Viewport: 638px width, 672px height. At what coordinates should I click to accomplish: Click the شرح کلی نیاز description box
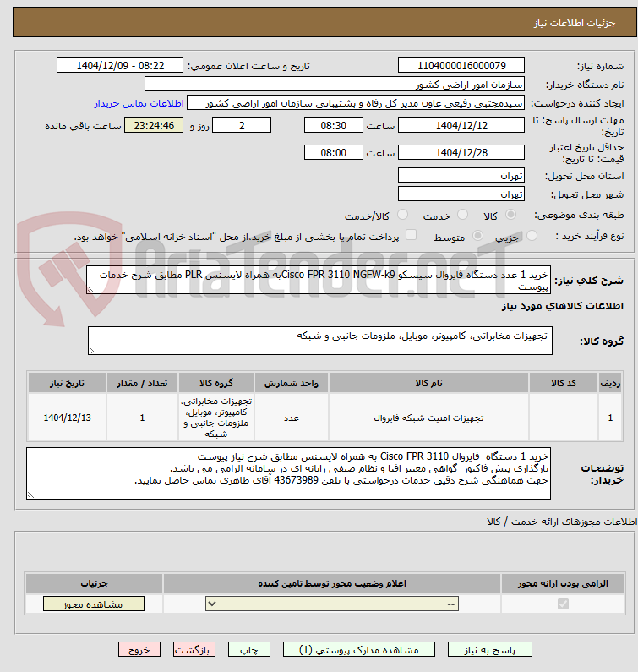pyautogui.click(x=319, y=280)
